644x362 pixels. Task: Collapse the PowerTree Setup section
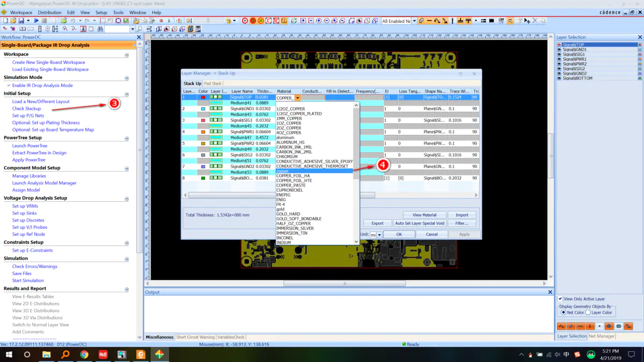(x=127, y=138)
